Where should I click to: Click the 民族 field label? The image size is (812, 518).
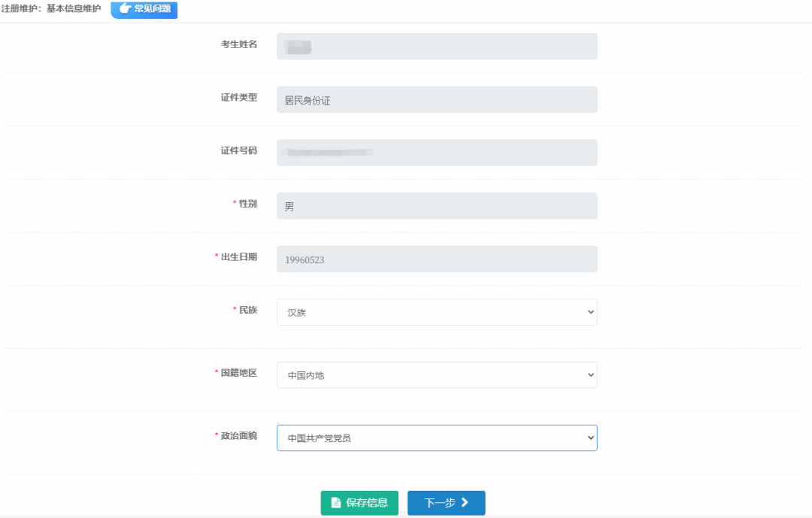click(x=247, y=310)
